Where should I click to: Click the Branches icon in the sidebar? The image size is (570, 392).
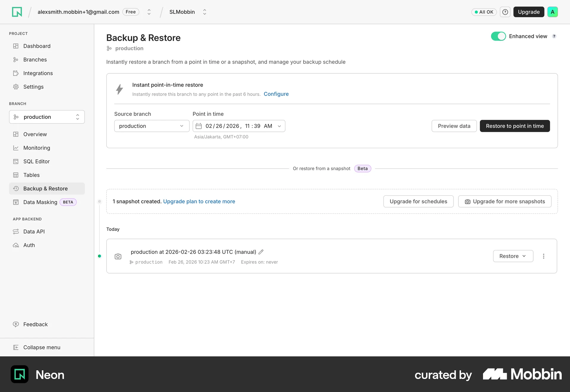[16, 60]
